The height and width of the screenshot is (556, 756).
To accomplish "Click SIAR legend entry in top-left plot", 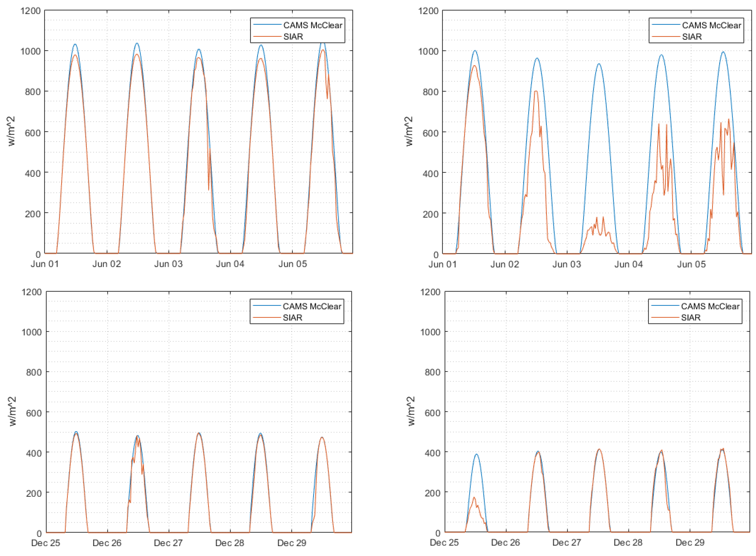I will [293, 36].
